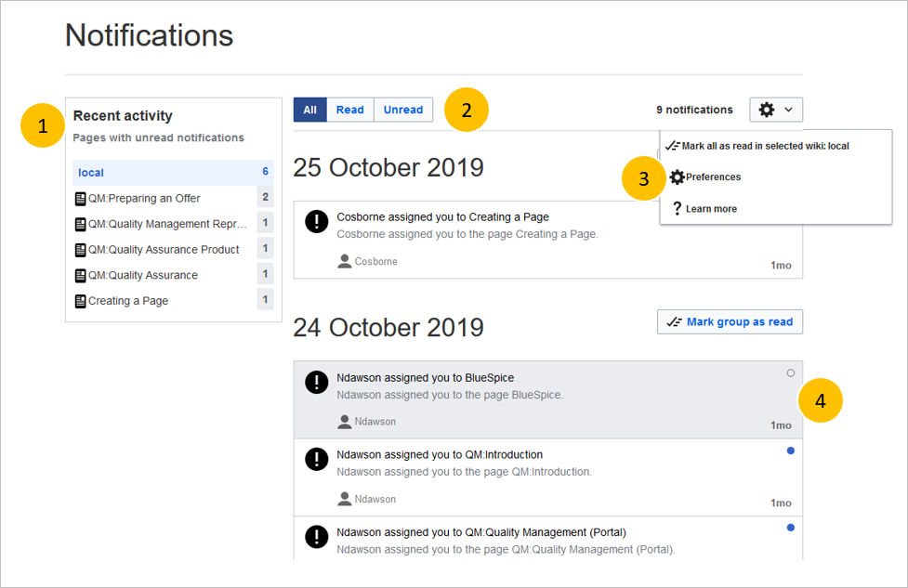The image size is (908, 588).
Task: Filter by QM:Quality Management Repr… page
Action: click(x=173, y=223)
